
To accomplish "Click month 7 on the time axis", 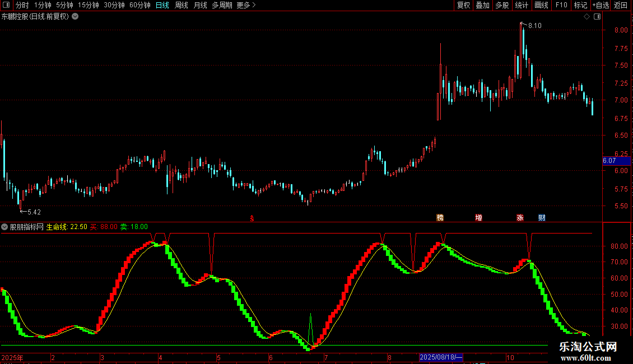I will click(x=326, y=357).
